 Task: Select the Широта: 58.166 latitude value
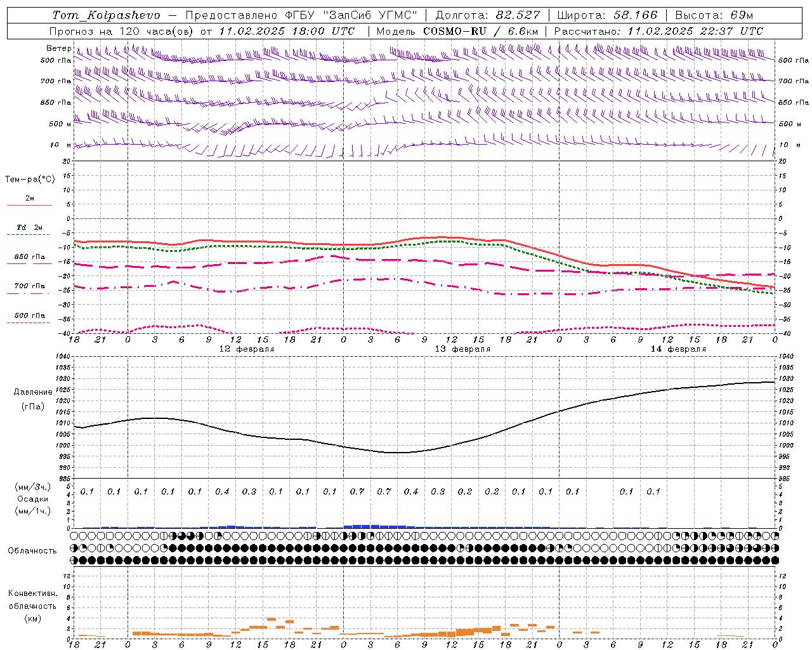(607, 15)
